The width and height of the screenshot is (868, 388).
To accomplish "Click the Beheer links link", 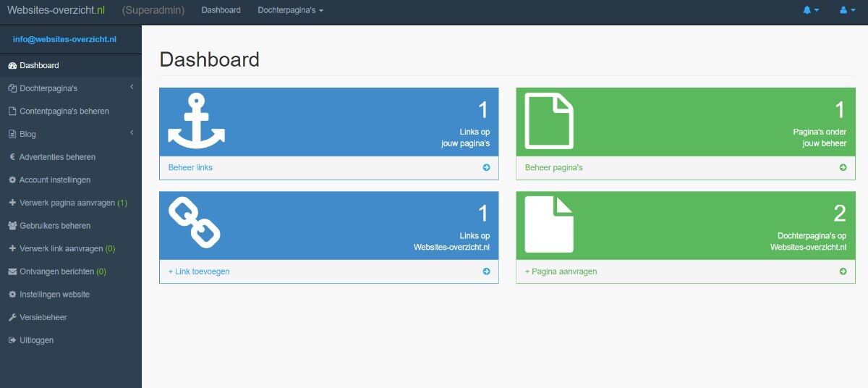I will coord(190,168).
